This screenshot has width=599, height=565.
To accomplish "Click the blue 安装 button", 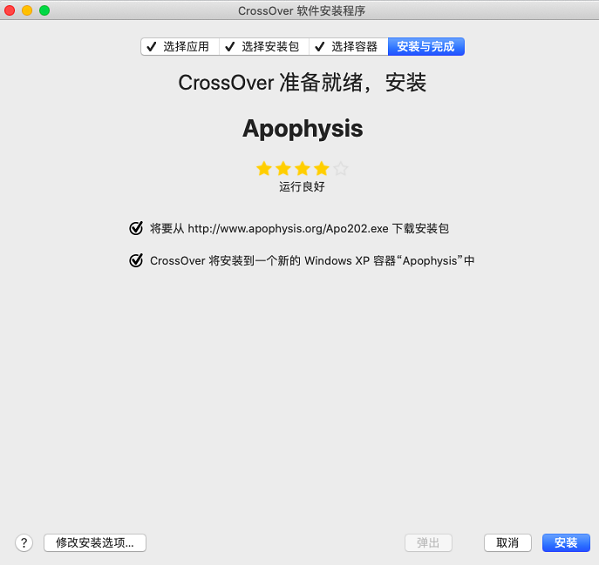I will click(566, 542).
